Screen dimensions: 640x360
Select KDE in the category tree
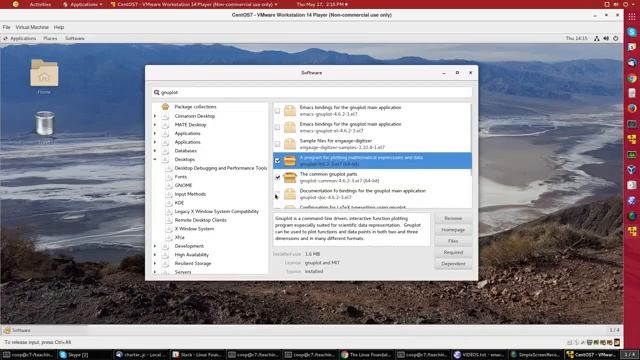[179, 203]
